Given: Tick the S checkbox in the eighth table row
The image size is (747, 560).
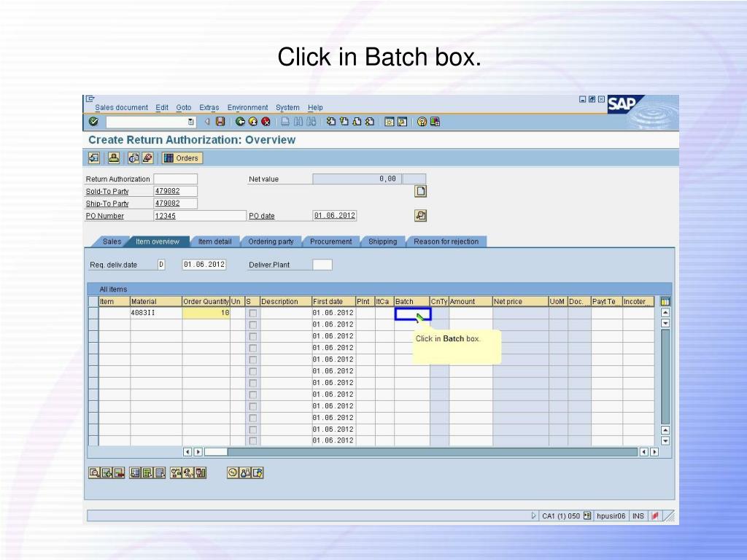Looking at the screenshot, I should [x=253, y=394].
